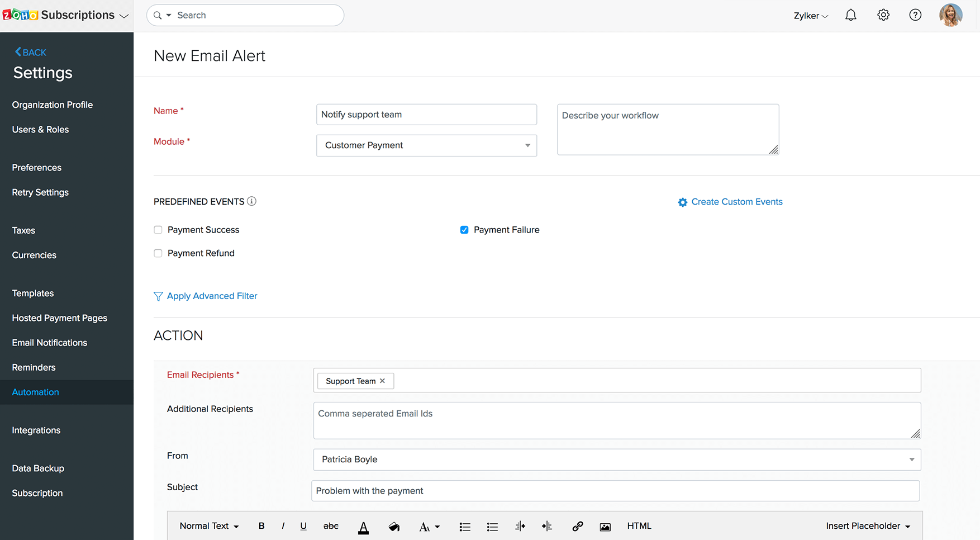Click the Create Custom Events link
The image size is (980, 540).
point(736,202)
